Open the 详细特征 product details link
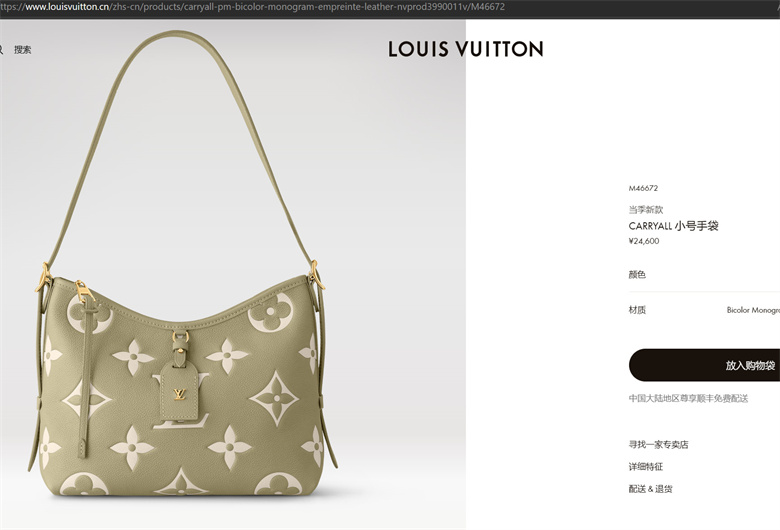This screenshot has width=780, height=530. pos(646,467)
